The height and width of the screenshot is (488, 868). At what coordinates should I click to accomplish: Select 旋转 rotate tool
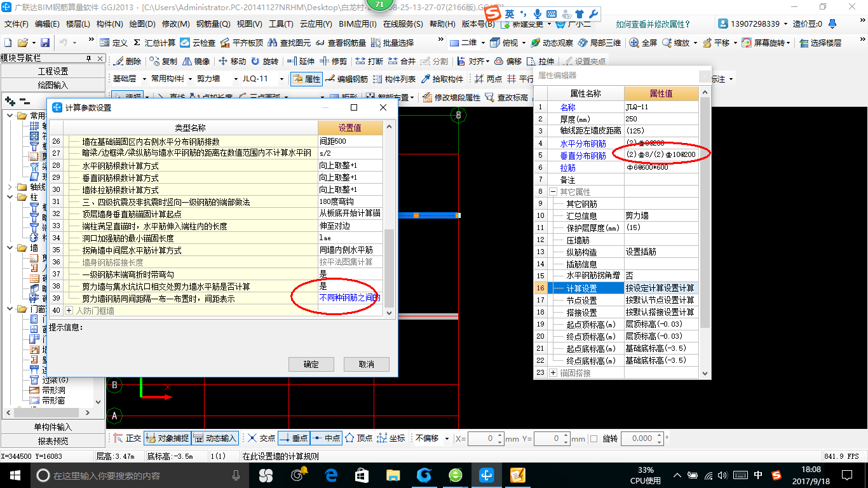coord(265,62)
